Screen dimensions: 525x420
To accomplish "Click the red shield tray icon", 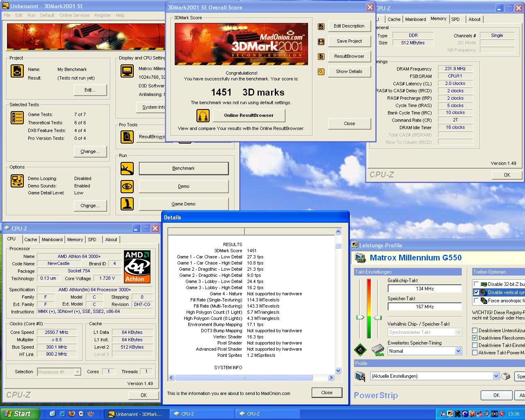I will 502,414.
